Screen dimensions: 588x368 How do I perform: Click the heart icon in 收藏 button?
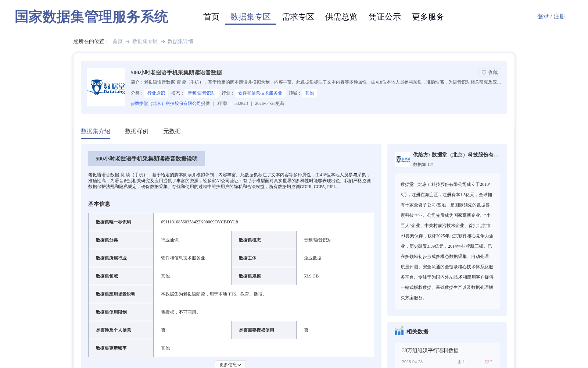484,72
